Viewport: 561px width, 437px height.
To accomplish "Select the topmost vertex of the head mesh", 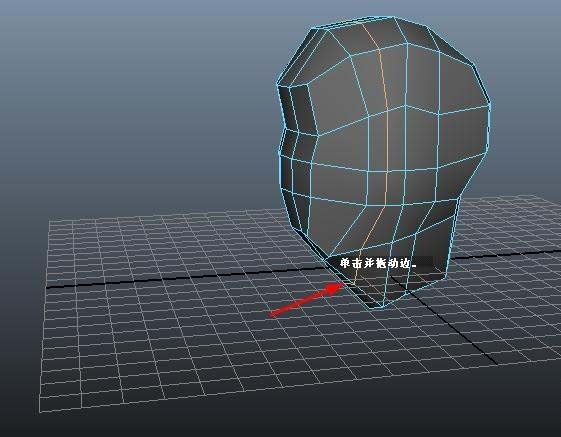I will (394, 17).
